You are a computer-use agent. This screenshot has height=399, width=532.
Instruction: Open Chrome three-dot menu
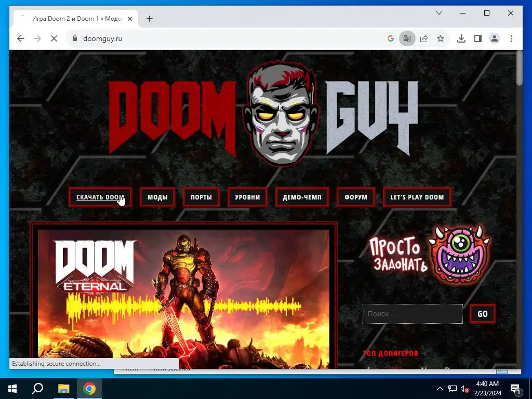[x=511, y=38]
